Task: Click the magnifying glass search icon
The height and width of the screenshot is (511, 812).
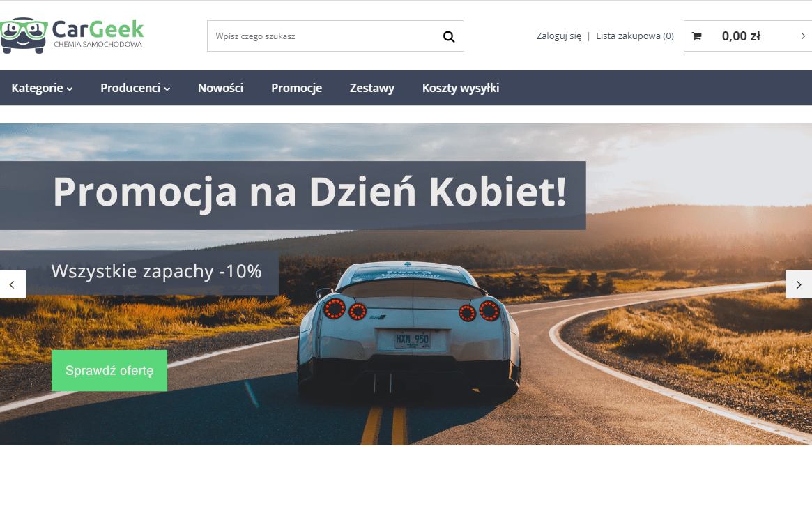Action: point(448,36)
